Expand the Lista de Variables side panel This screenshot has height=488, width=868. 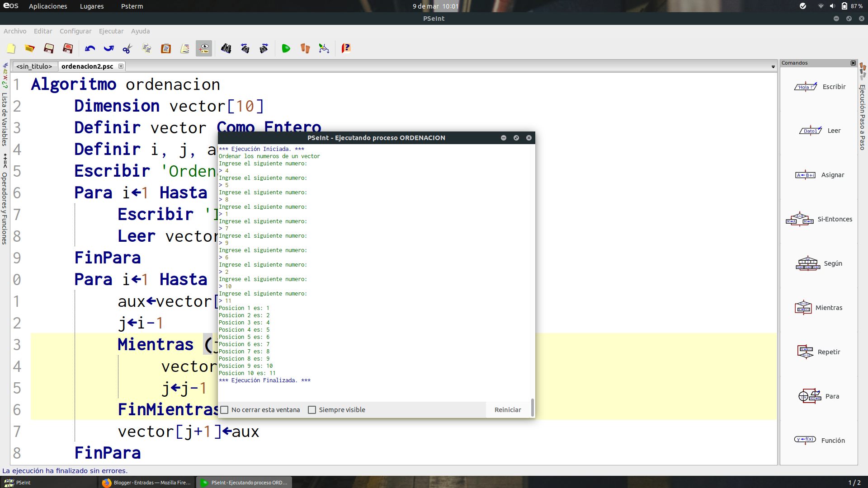(x=5, y=118)
